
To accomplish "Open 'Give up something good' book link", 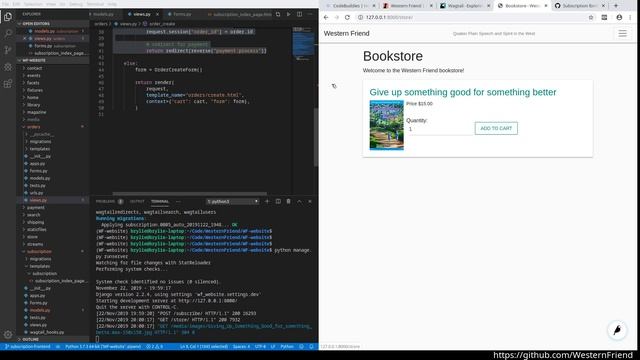I will tap(463, 92).
